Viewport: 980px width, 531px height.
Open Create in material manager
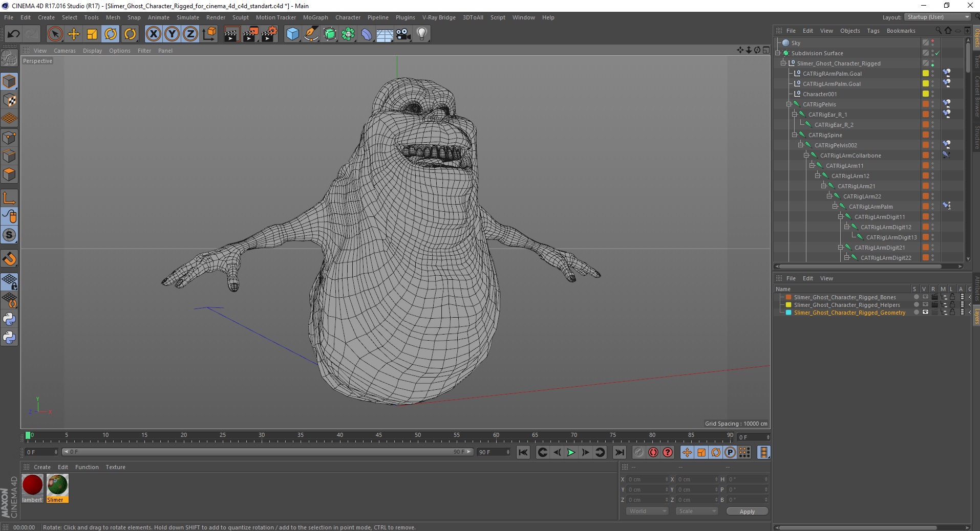(x=42, y=467)
